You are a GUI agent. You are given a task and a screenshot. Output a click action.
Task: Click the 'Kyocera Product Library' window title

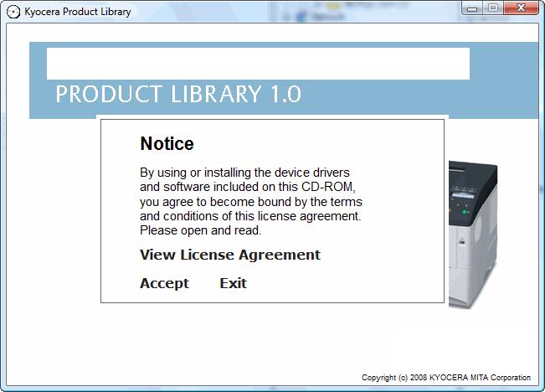pos(78,12)
